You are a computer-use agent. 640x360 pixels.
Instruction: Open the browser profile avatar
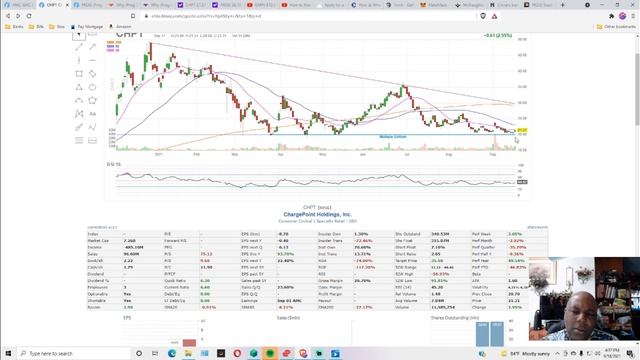pyautogui.click(x=622, y=16)
